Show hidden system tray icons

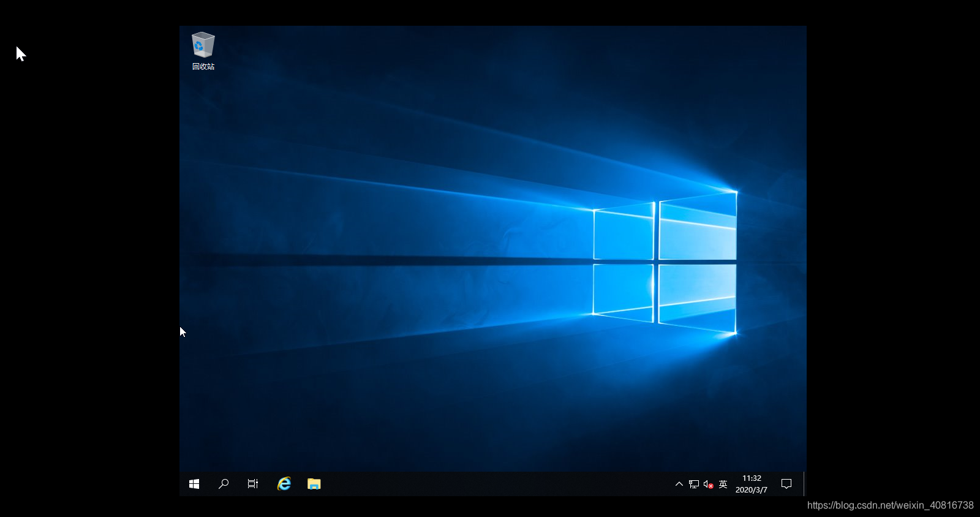click(679, 484)
